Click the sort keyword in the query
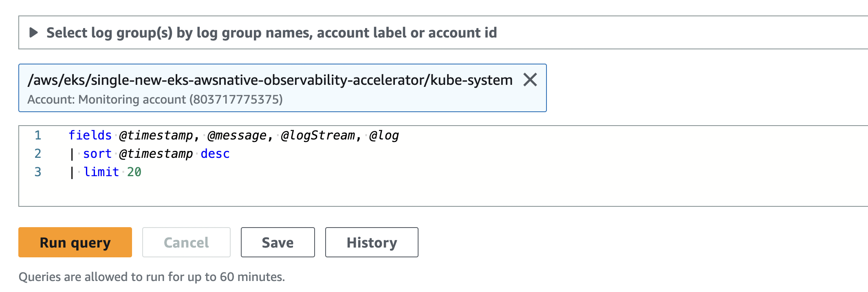The height and width of the screenshot is (292, 868). (97, 154)
